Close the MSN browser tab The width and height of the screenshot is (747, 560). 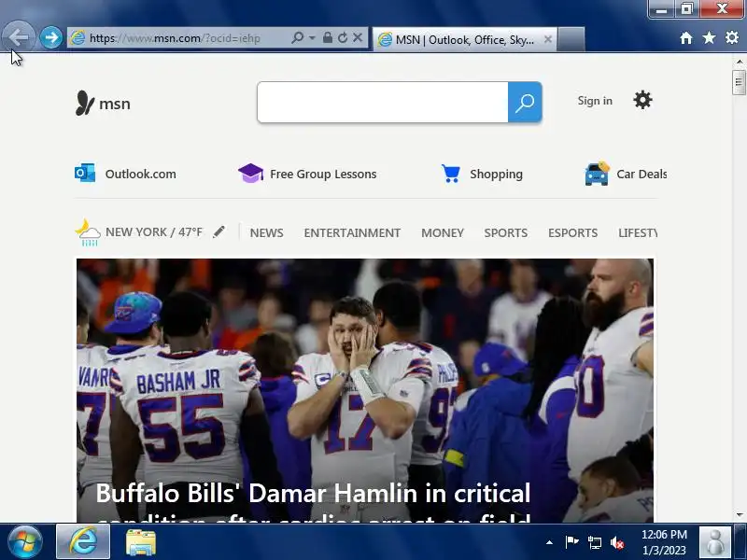click(548, 39)
